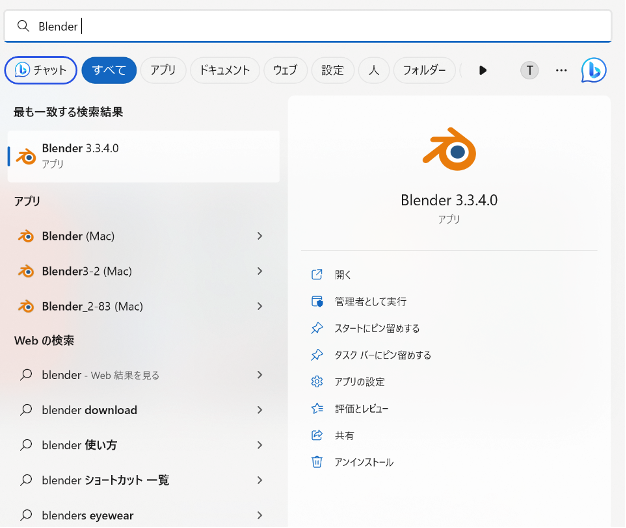Expand Blender_2-83 (Mac) details chevron
626x528 pixels.
tap(260, 307)
